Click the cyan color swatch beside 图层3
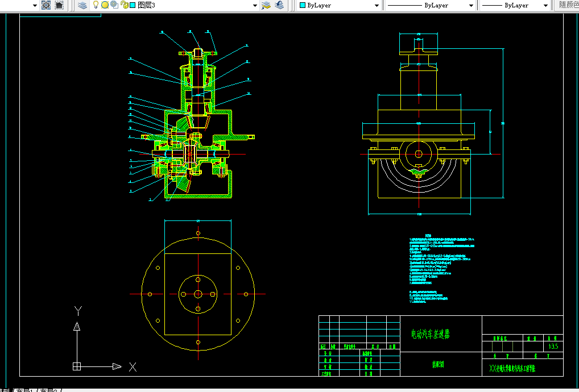The image size is (579, 392). pos(133,5)
